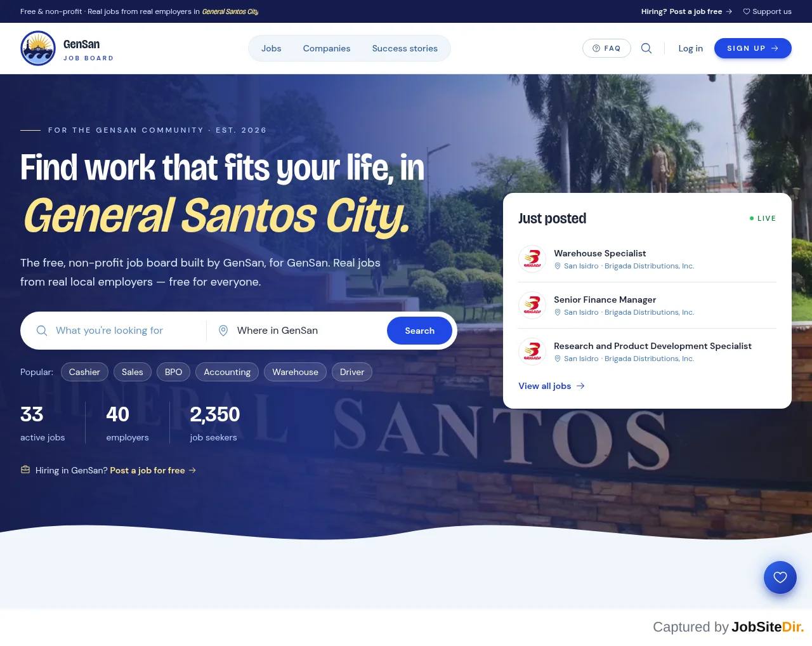Viewport: 812px width, 646px height.
Task: Click the 'Just posted' heading
Action: pyautogui.click(x=552, y=218)
